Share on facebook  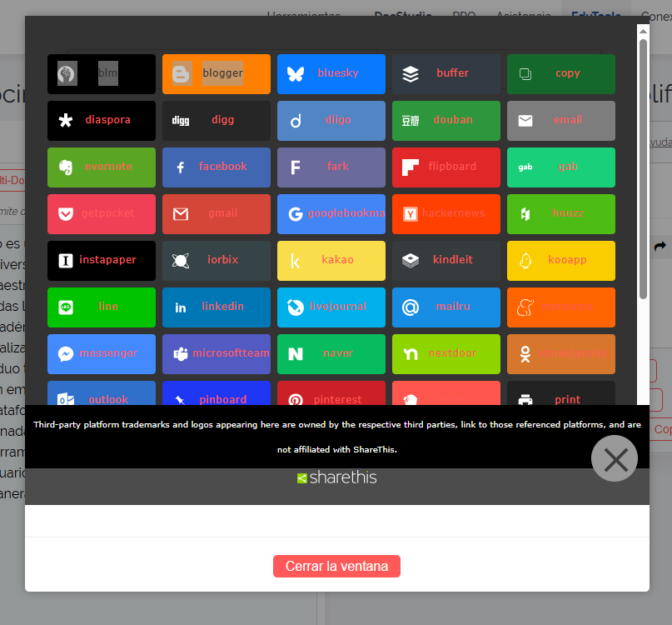pyautogui.click(x=217, y=167)
